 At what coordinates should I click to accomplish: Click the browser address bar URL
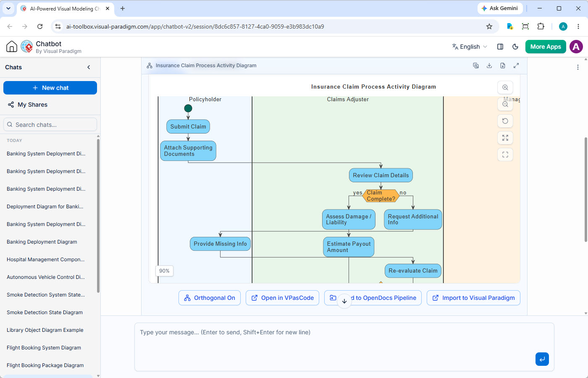click(x=195, y=26)
